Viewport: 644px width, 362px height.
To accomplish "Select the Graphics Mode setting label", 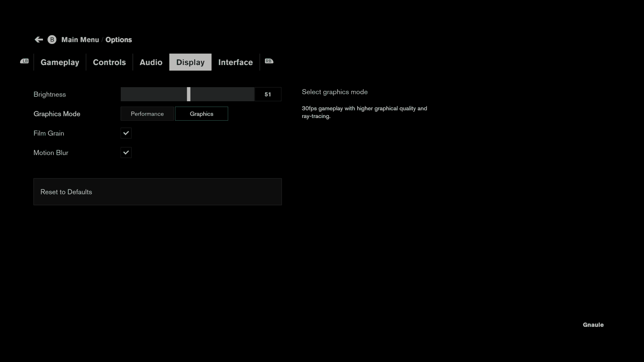I will (57, 114).
